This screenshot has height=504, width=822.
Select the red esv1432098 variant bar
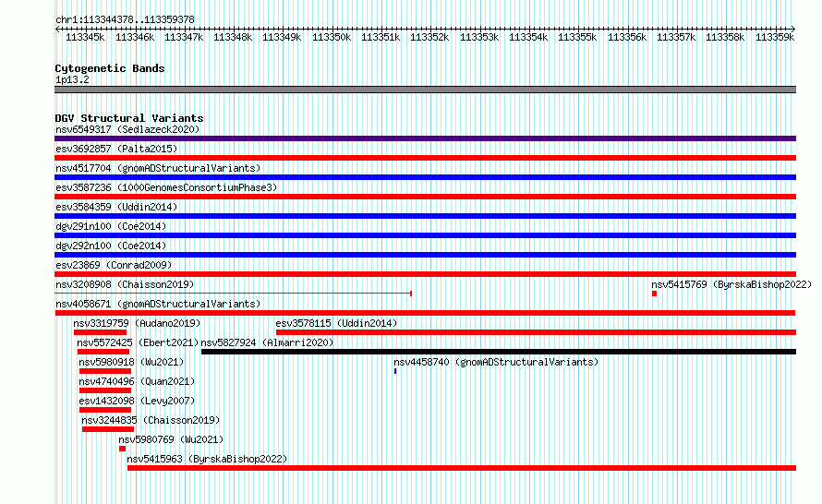(x=105, y=410)
